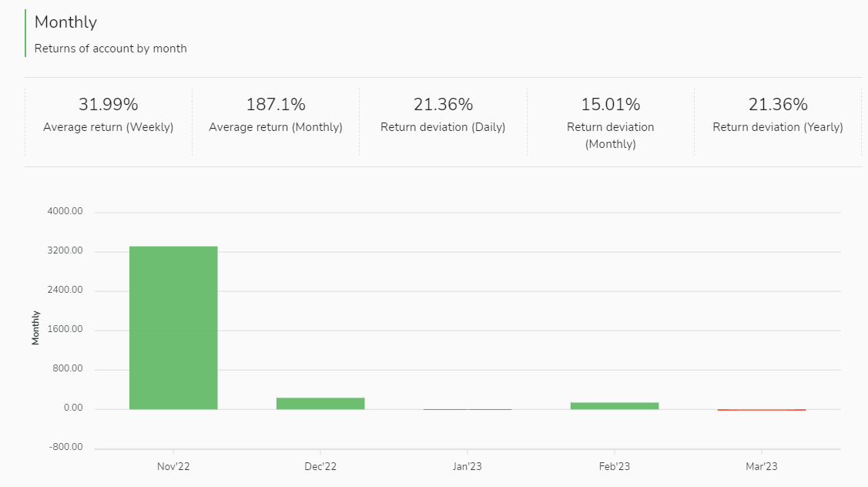Click the -800.00 y-axis tick label
Screen dimensions: 868x487
click(65, 448)
